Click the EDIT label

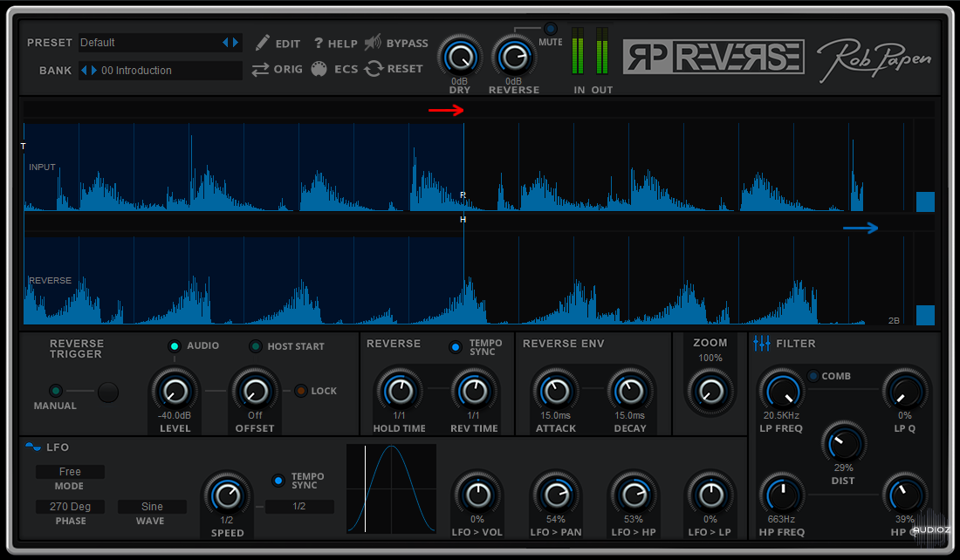click(288, 44)
